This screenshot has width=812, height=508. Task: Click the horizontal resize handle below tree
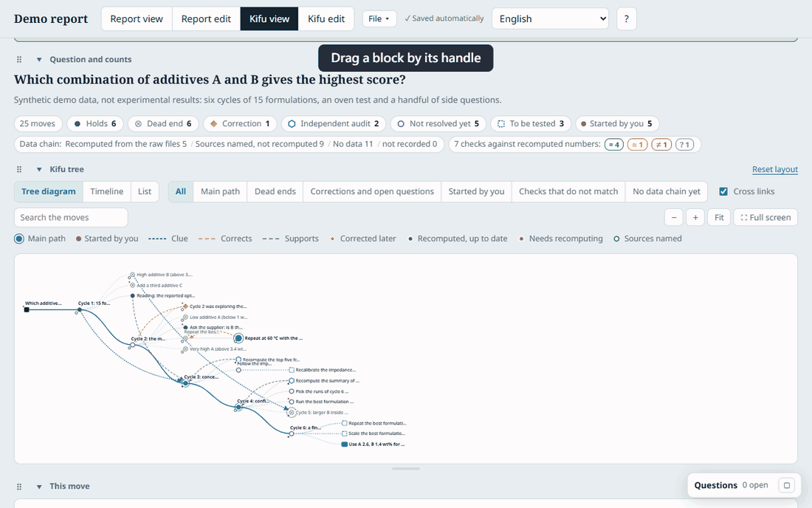tap(405, 469)
